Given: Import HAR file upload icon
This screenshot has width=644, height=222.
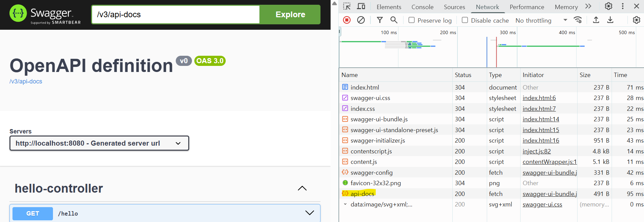Looking at the screenshot, I should pos(596,20).
